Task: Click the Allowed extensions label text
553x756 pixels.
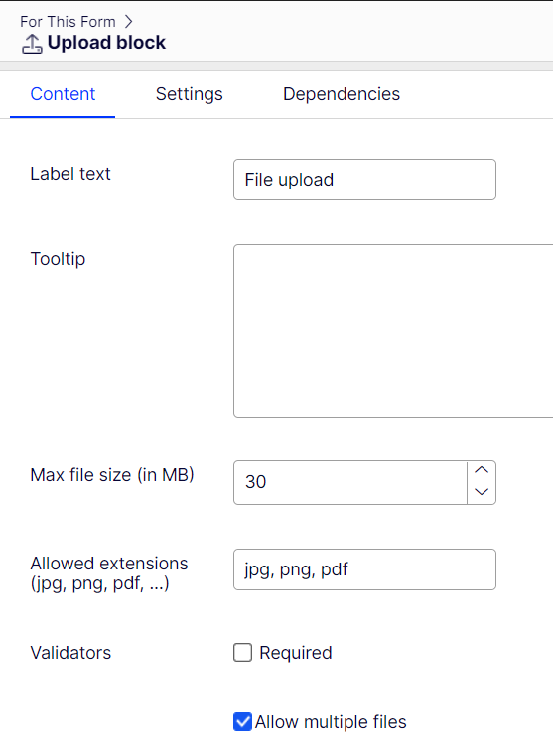Action: point(109,573)
